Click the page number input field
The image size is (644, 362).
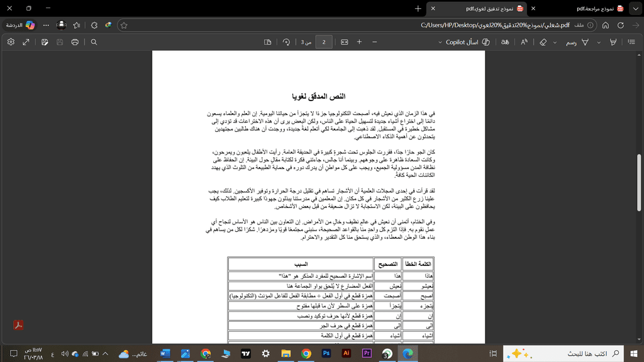(x=324, y=42)
